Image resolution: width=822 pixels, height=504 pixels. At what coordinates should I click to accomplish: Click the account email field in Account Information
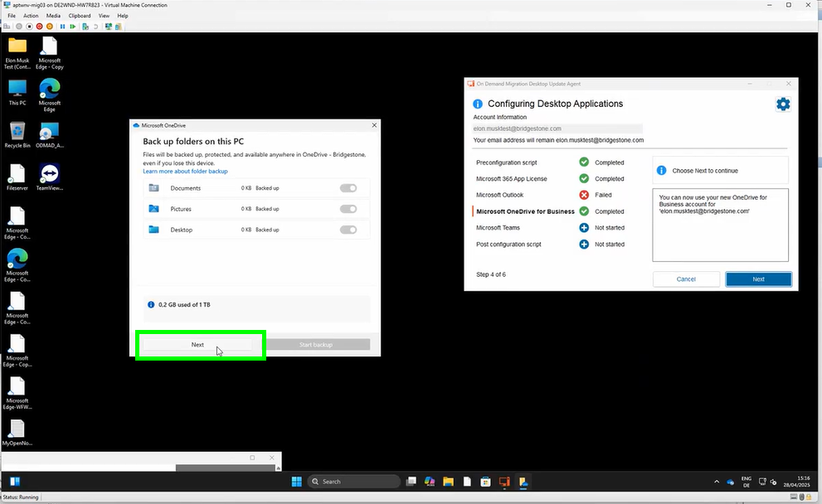point(557,128)
